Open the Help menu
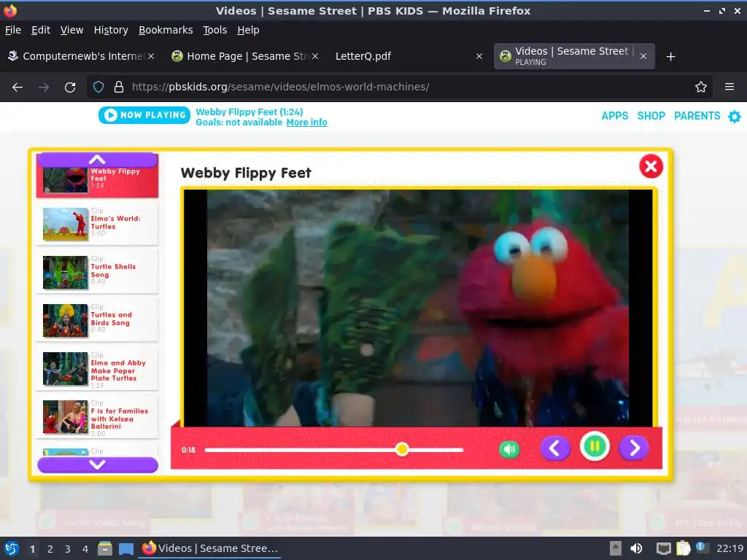 248,30
